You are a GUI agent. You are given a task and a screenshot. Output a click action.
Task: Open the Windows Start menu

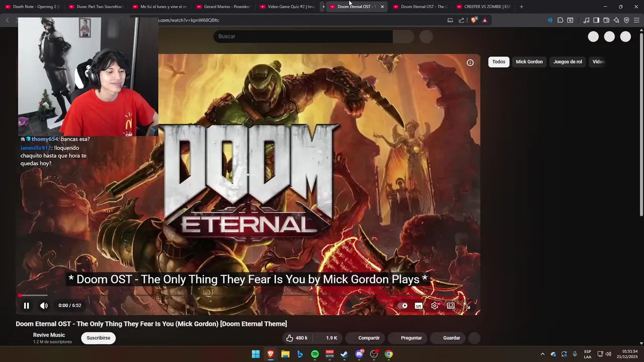(x=256, y=354)
